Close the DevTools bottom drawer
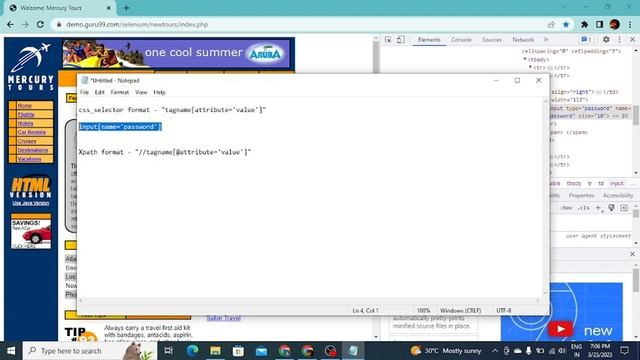The height and width of the screenshot is (360, 640). pos(632,254)
